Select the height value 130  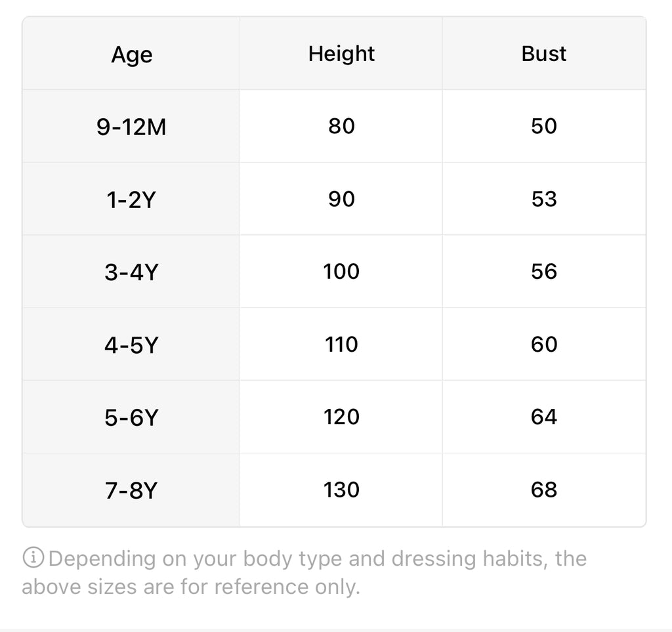[341, 490]
